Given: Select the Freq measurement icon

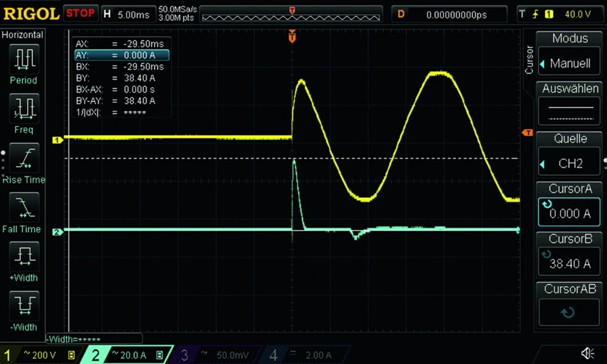Looking at the screenshot, I should [23, 109].
